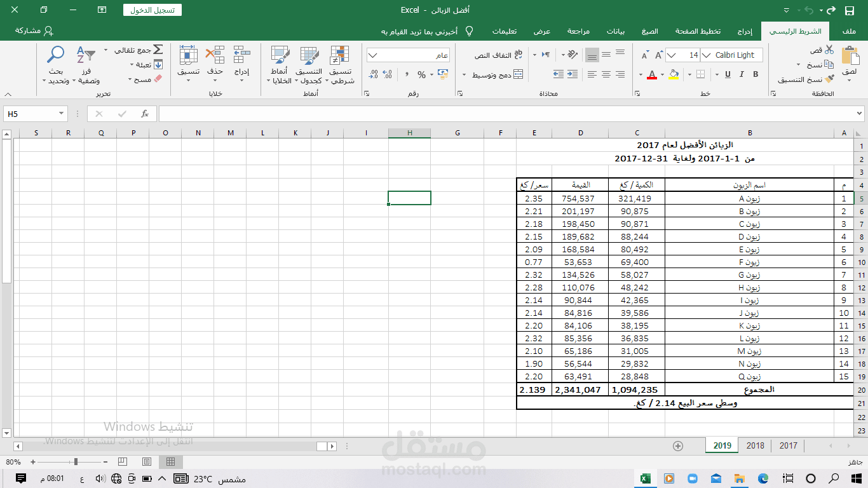Click the zoom slider handle
Screen dimensions: 868x488
76,462
